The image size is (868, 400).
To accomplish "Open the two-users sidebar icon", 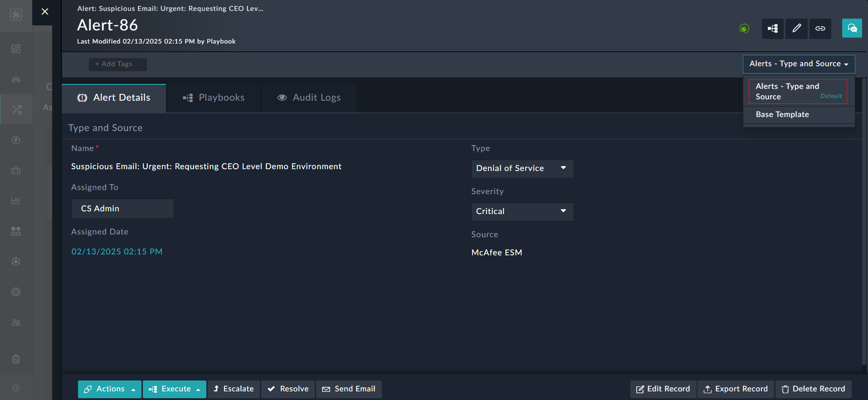I will pos(16,322).
